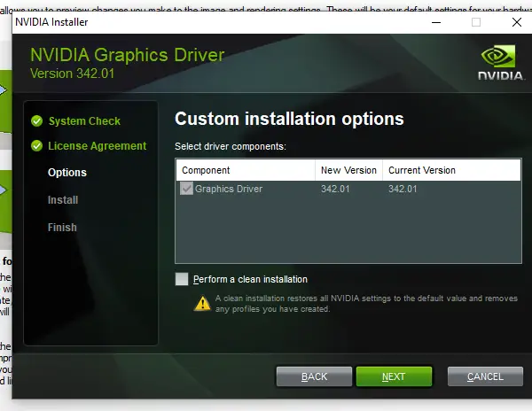Viewport: 532px width, 411px height.
Task: Click the NVIDIA Installer title bar text
Action: coord(51,22)
